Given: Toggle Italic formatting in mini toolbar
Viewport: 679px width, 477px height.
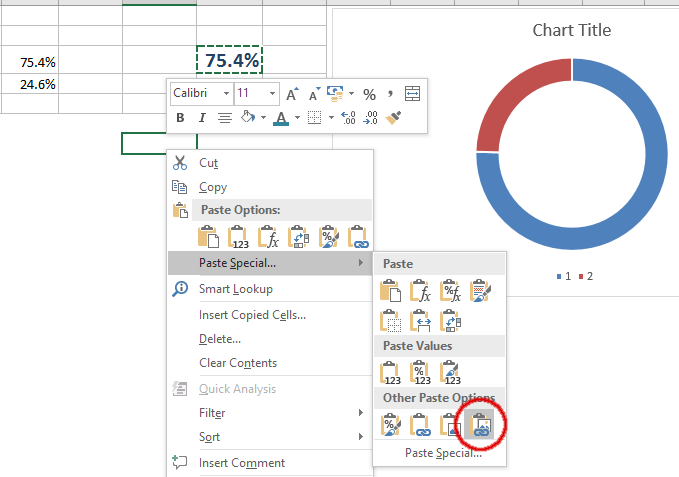Looking at the screenshot, I should point(202,118).
